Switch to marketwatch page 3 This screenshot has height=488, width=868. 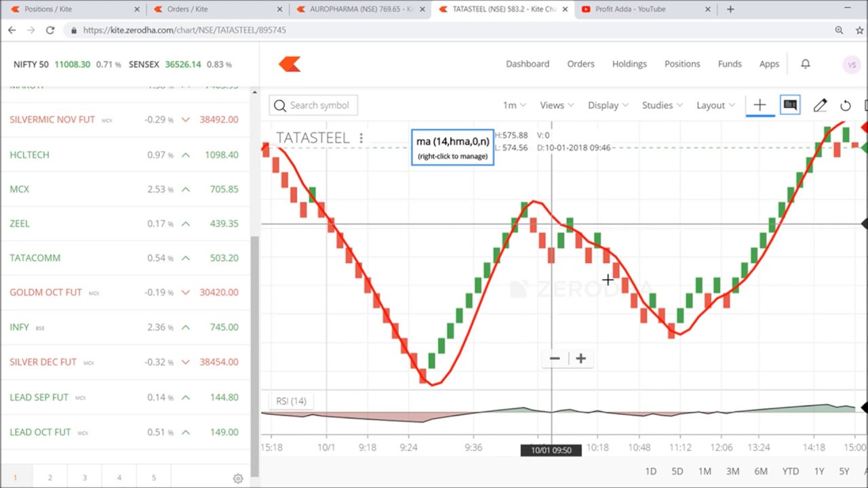[84, 477]
